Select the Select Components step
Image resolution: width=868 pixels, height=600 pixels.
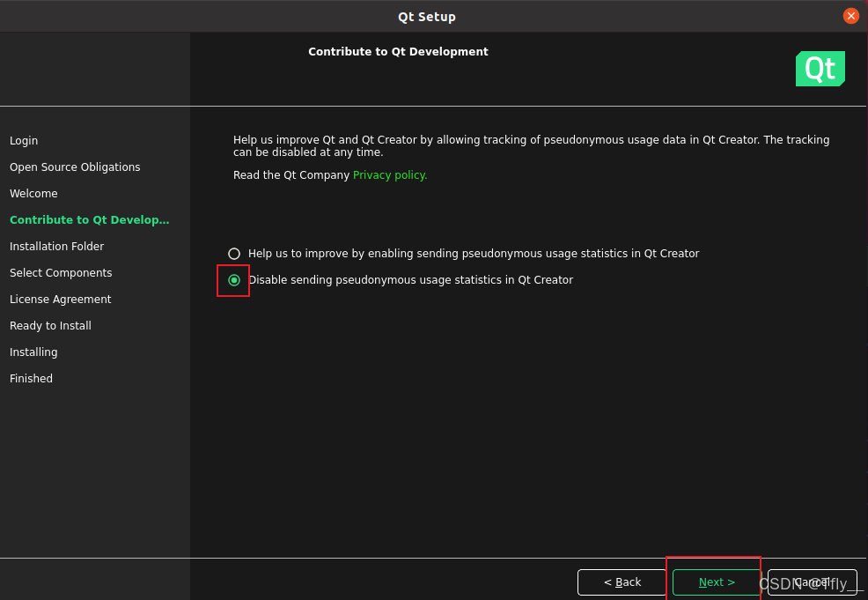coord(61,273)
